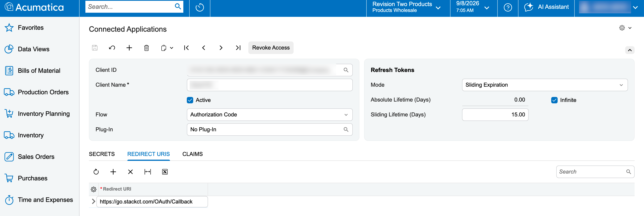Viewport: 644px width, 216px height.
Task: Open the Flow dropdown
Action: coord(270,115)
